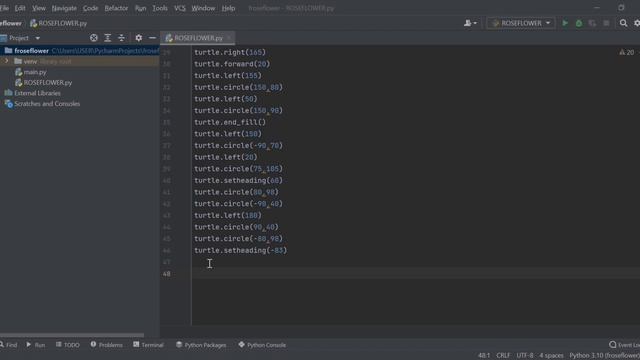Click line turtle.forward(20) in editor
Screen dimensions: 640x360
point(232,64)
